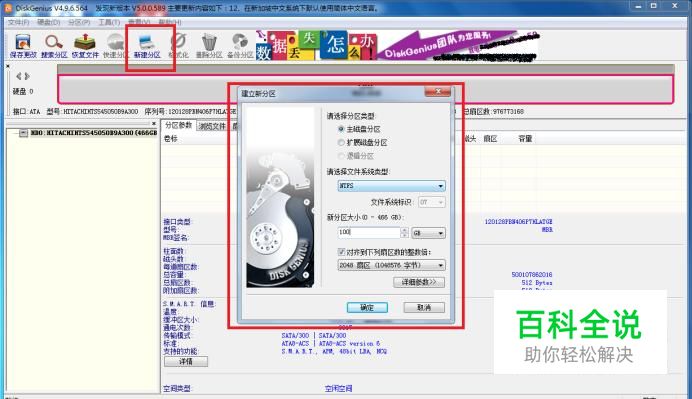Click the DiskGenius团队 banner on the right
The image size is (692, 399).
(x=458, y=45)
